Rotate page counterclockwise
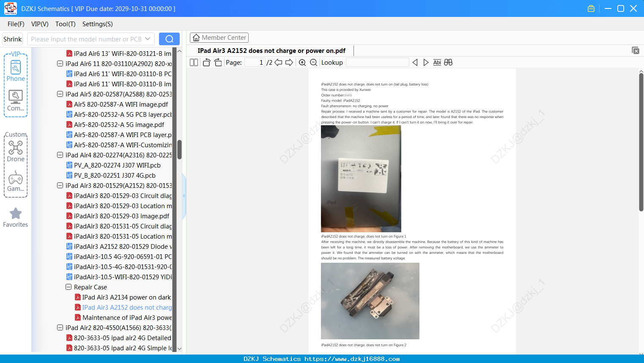644x363 pixels. coord(206,62)
